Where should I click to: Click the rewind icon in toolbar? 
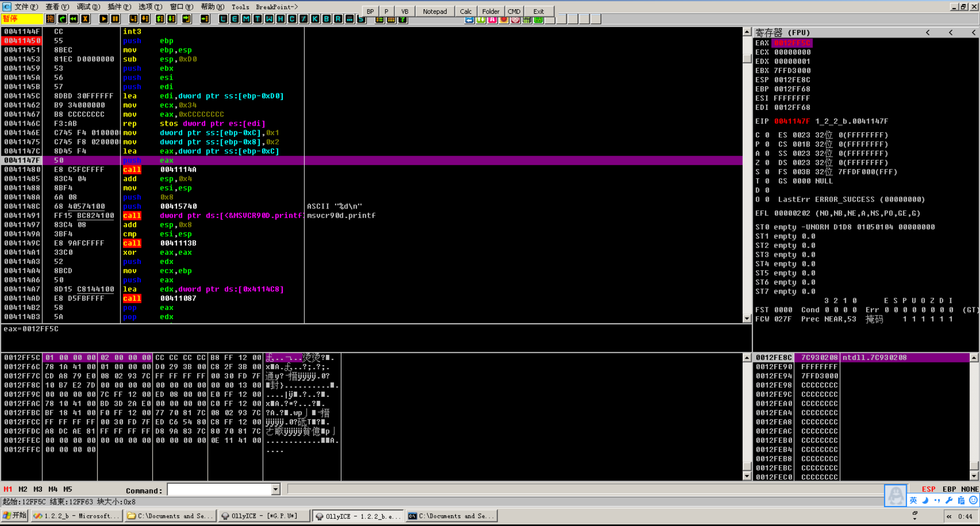tap(73, 19)
